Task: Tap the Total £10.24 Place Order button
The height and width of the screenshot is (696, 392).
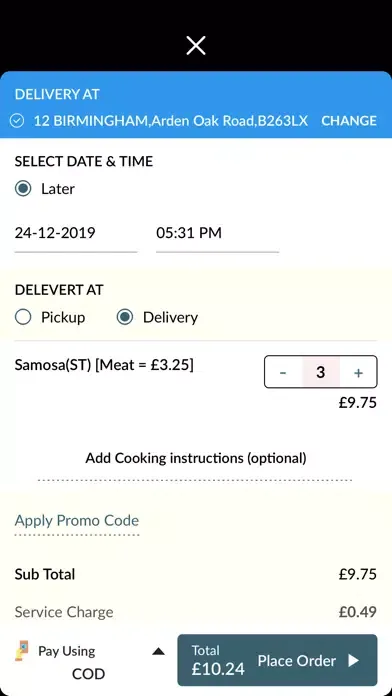Action: click(x=277, y=660)
